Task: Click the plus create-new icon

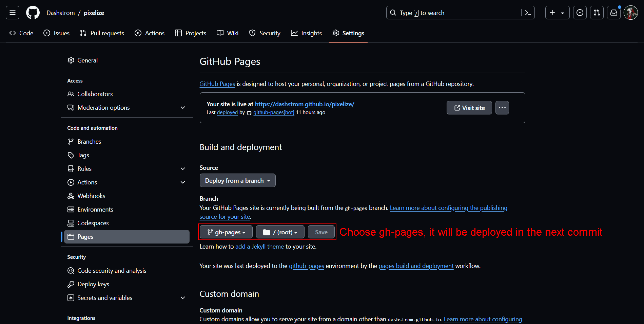Action: pos(552,13)
